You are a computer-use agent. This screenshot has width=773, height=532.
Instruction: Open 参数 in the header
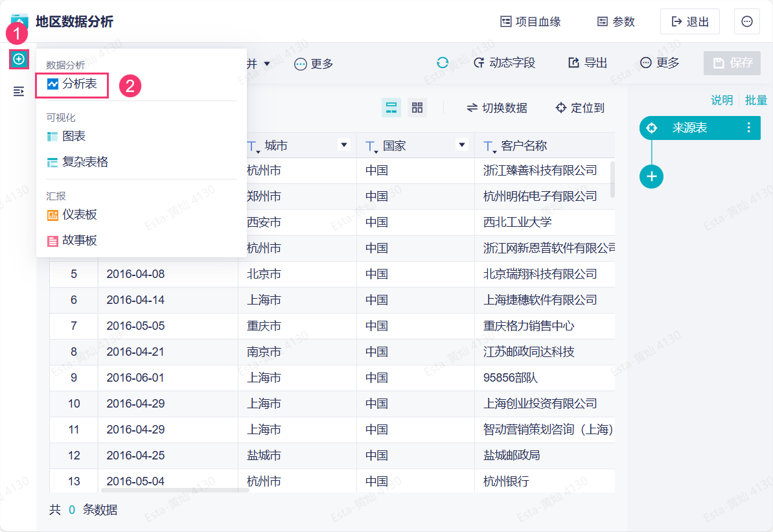tap(616, 21)
